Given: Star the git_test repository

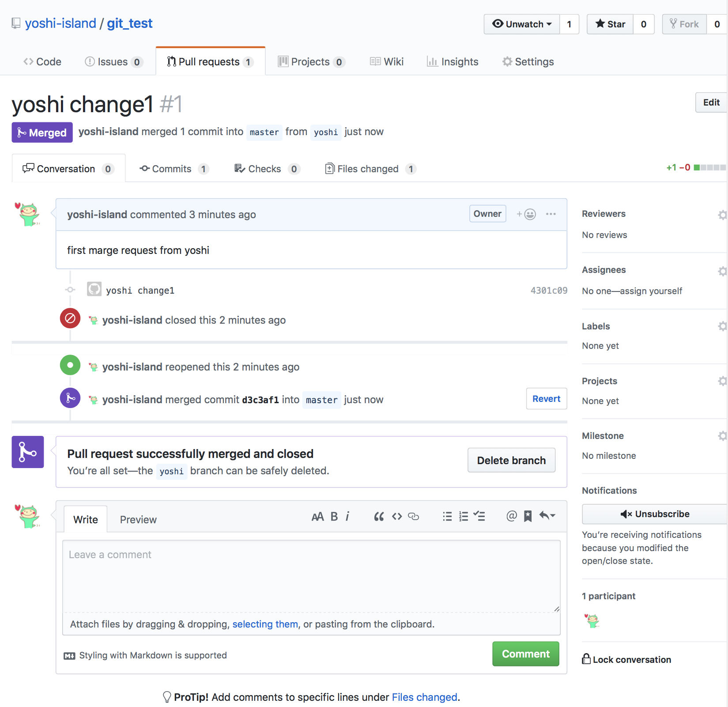Looking at the screenshot, I should [610, 24].
